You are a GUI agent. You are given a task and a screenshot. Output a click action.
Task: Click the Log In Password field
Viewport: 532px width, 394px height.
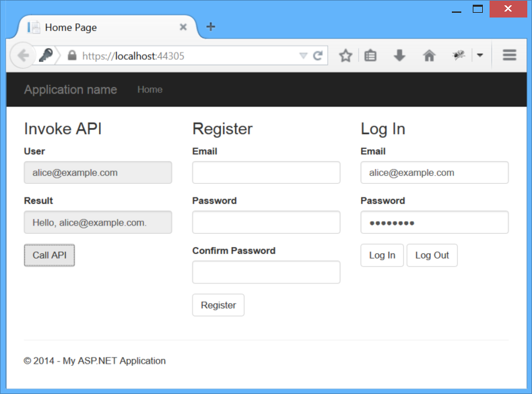click(x=434, y=223)
